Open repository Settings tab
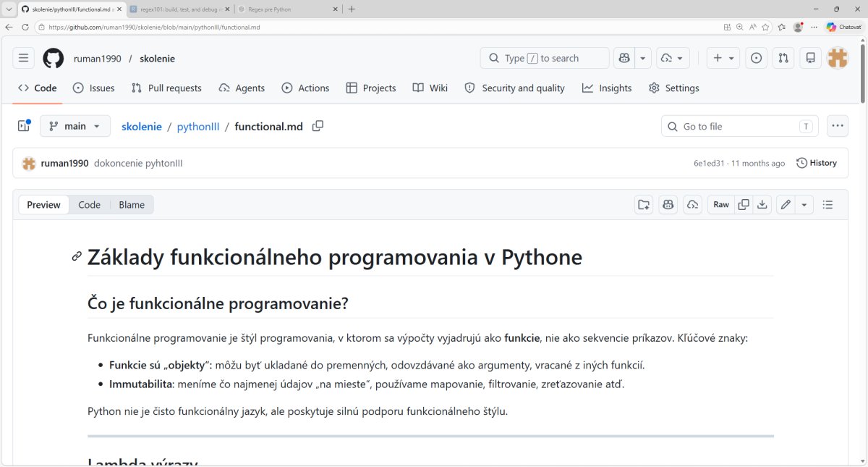868x467 pixels. coord(674,88)
